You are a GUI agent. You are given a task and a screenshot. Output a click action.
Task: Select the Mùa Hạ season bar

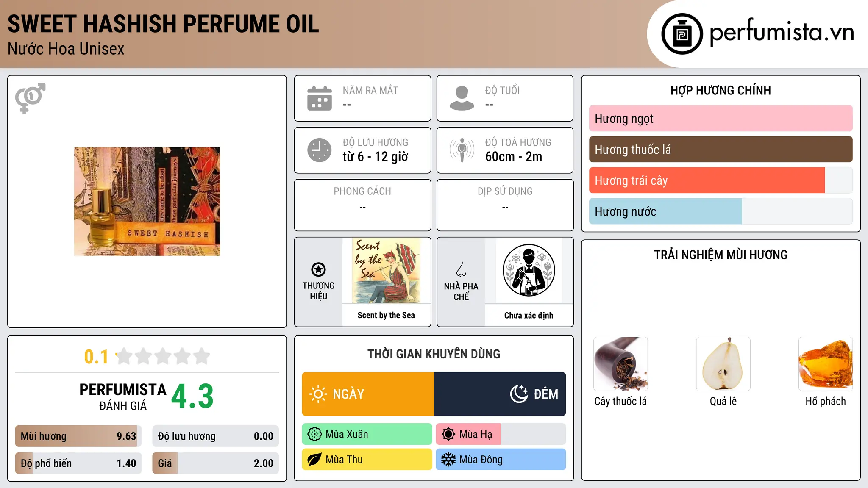(501, 434)
